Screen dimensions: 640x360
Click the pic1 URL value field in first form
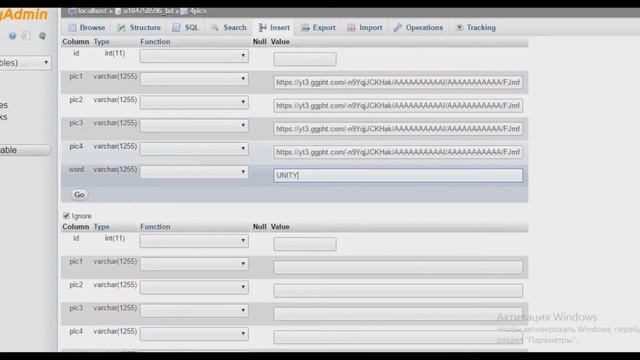[x=398, y=82]
